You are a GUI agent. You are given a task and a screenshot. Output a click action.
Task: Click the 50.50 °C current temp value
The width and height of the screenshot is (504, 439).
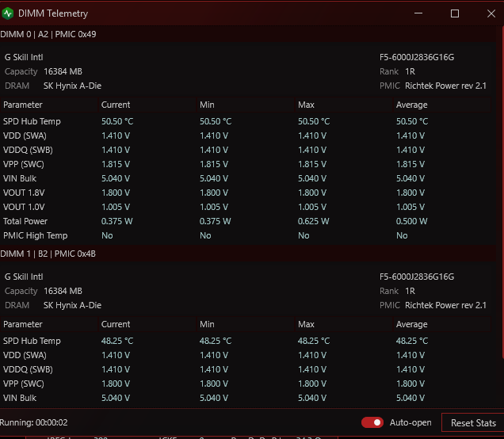coord(117,121)
